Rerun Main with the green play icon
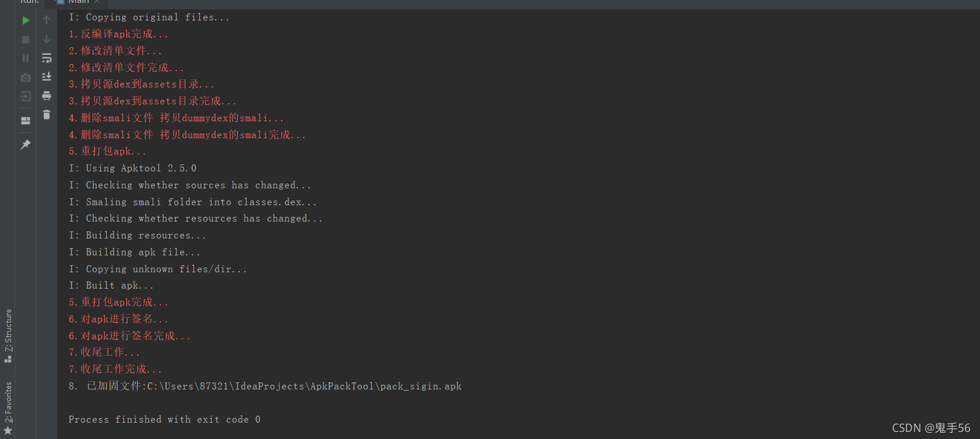 pyautogui.click(x=26, y=20)
